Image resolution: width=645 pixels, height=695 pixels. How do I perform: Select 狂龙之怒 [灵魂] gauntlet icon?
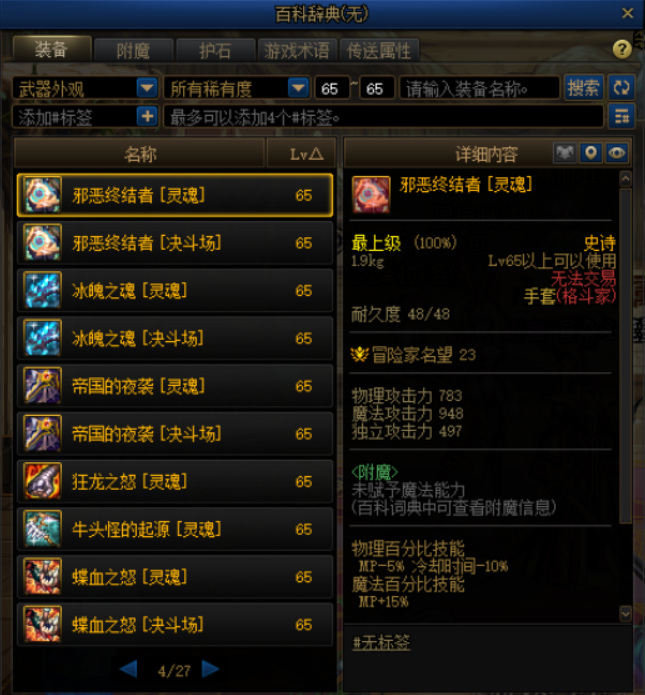(x=43, y=481)
